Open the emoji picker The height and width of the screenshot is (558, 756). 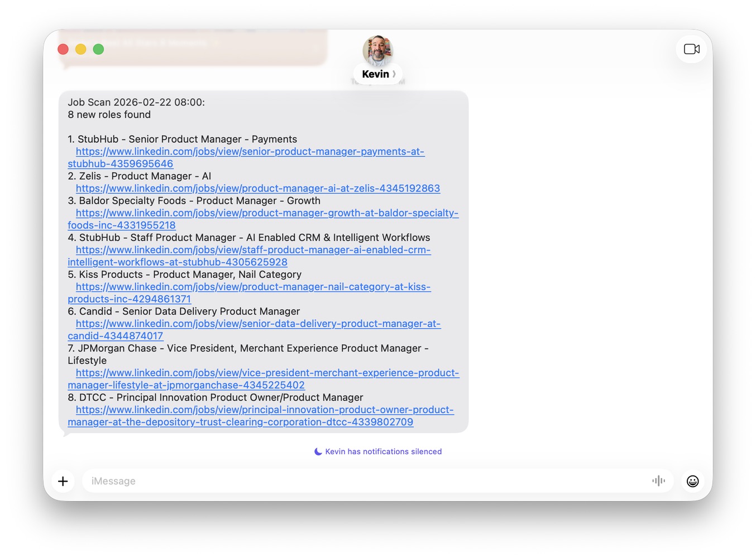[x=692, y=481]
